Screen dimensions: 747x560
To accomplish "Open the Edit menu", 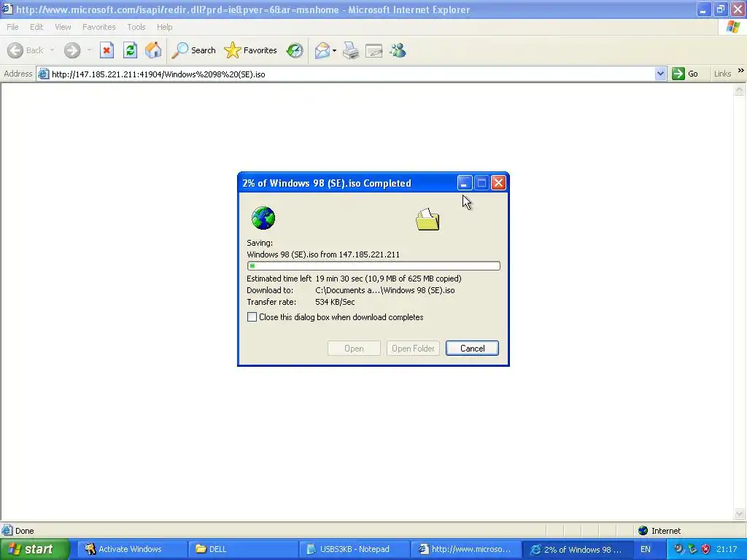I will 36,27.
